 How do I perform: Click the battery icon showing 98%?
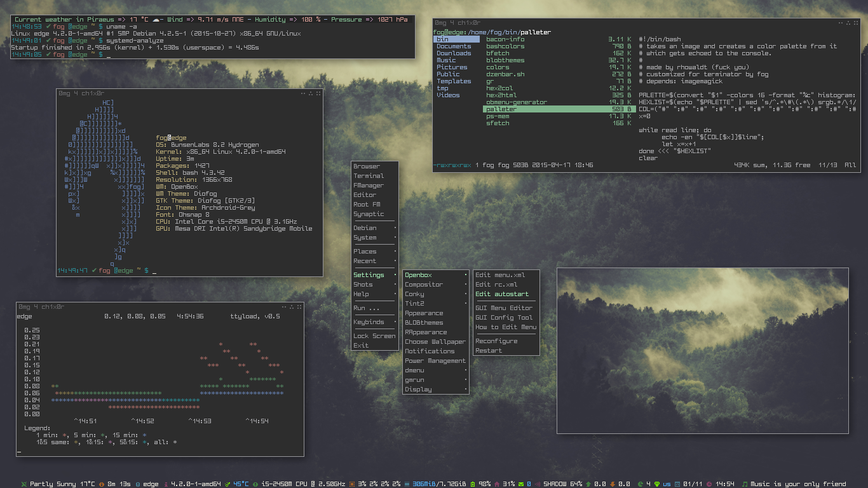[473, 484]
